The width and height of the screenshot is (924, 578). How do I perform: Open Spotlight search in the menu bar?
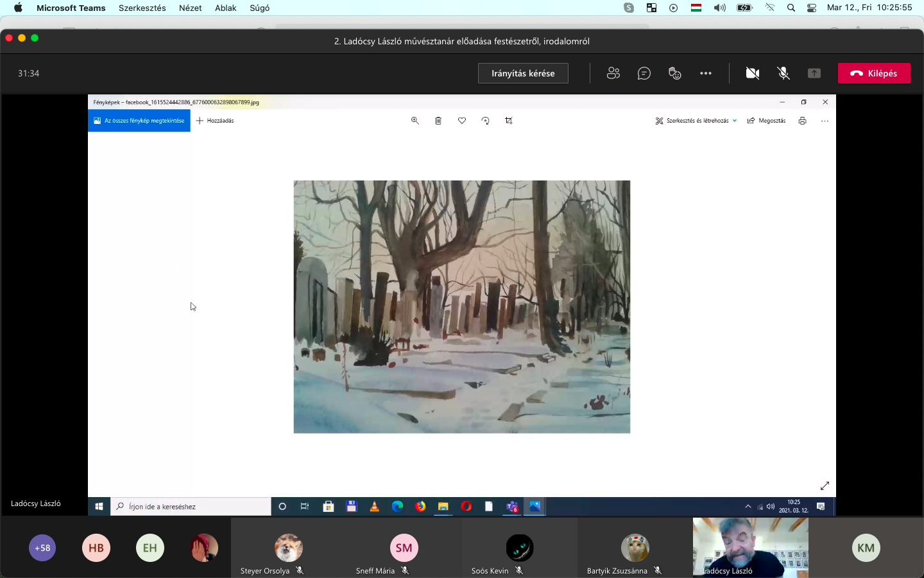click(x=791, y=8)
